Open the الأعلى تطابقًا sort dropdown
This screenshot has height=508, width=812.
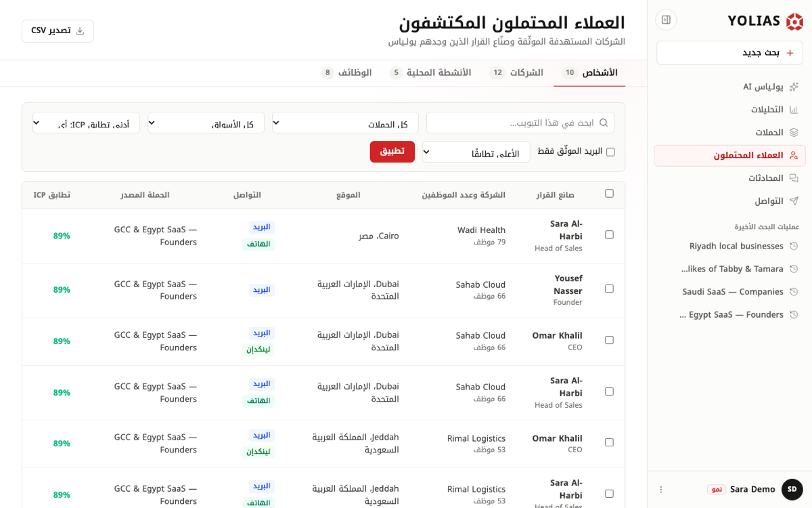[476, 152]
